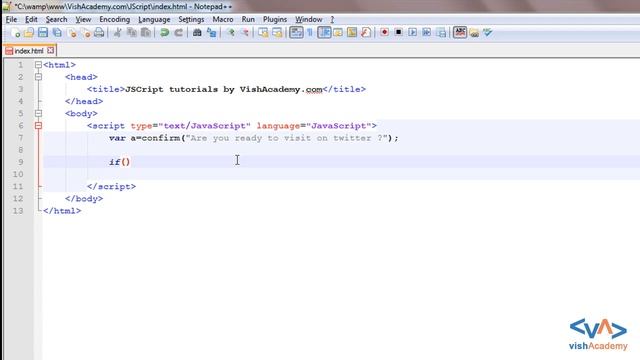Stop macro recording (black square)
Screen dimensions: 640x360
coord(398,33)
